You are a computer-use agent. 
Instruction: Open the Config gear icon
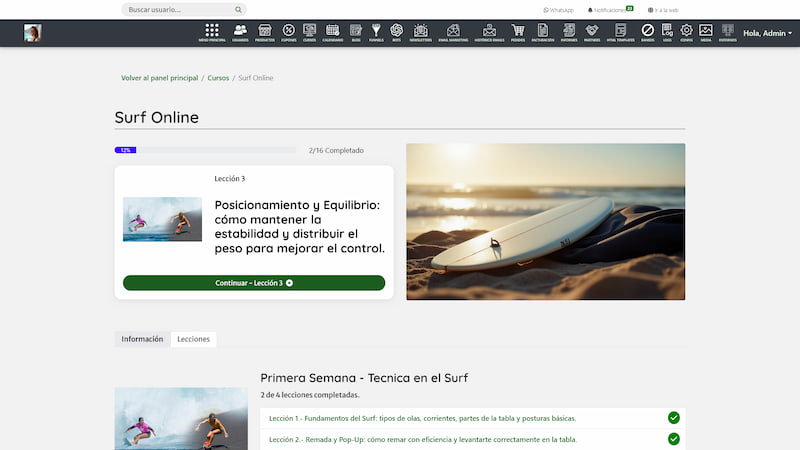click(x=686, y=32)
